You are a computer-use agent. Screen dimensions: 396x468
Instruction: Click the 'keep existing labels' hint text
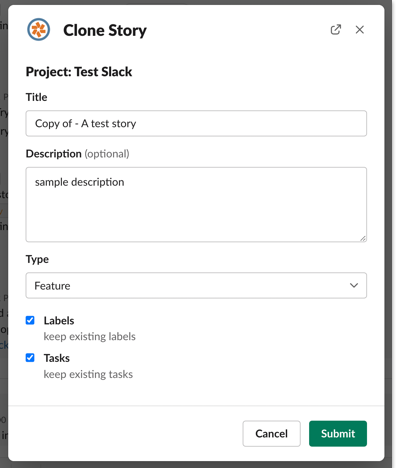(90, 337)
